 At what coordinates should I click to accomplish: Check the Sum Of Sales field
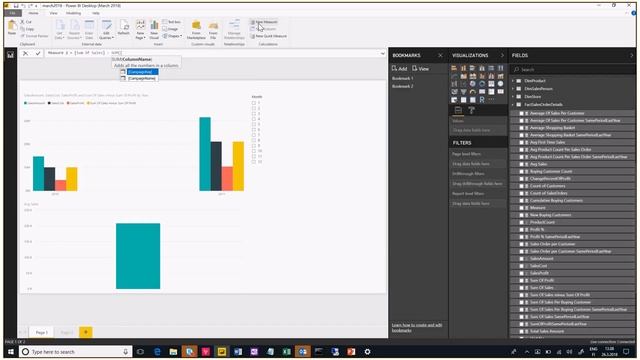(521, 288)
